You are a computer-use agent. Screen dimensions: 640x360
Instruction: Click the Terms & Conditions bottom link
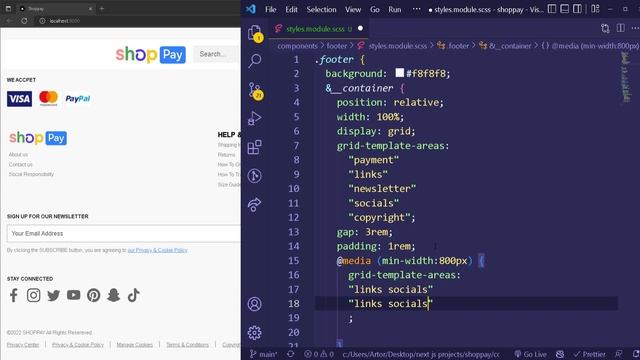tap(187, 345)
